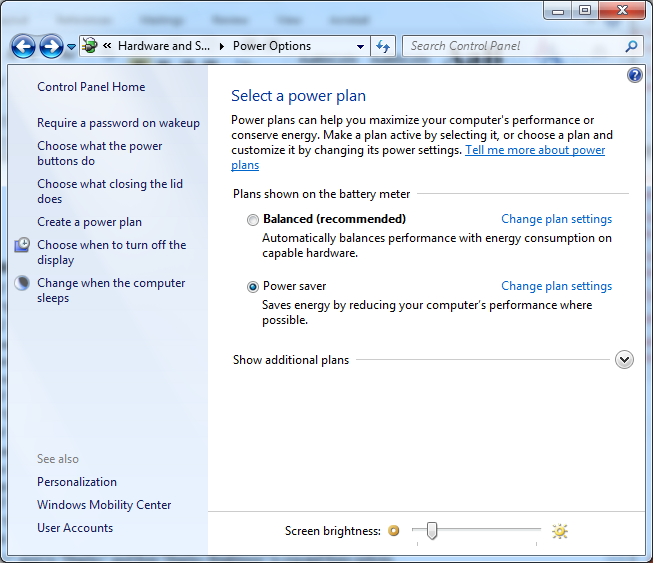Click the moon sleep icon in sidebar

(22, 283)
